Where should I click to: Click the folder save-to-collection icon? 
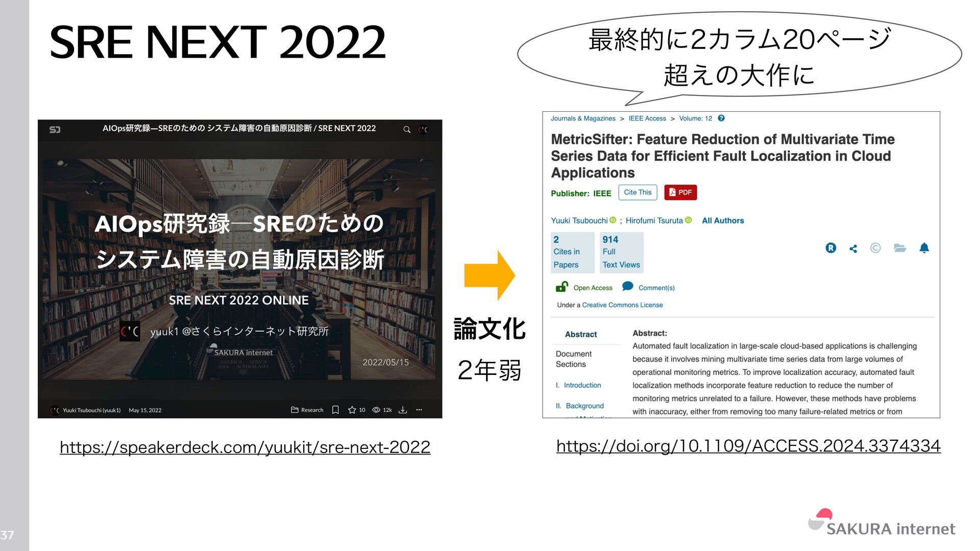899,248
